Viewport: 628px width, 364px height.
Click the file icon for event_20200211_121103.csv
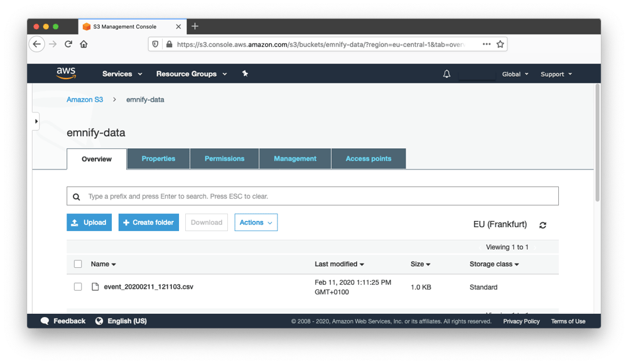coord(95,287)
